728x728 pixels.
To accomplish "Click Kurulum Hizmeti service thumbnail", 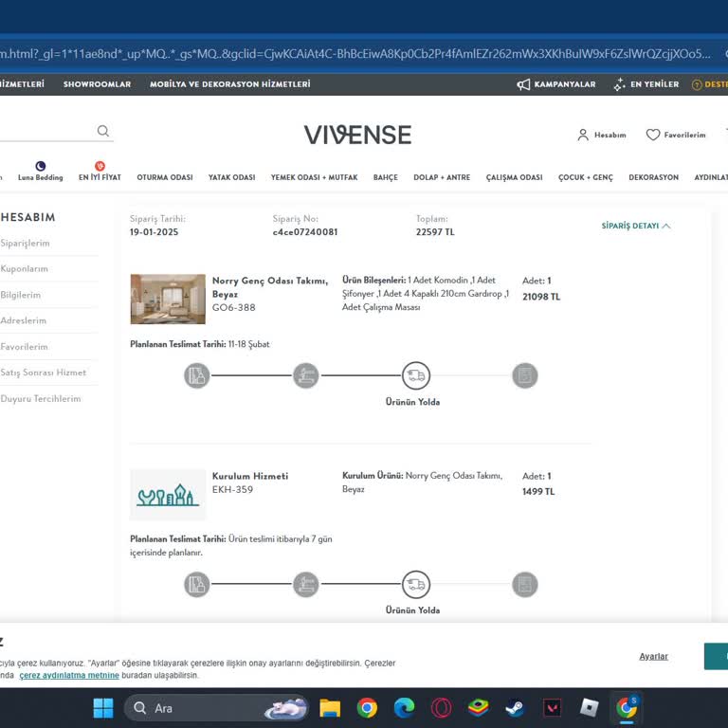I will point(168,495).
